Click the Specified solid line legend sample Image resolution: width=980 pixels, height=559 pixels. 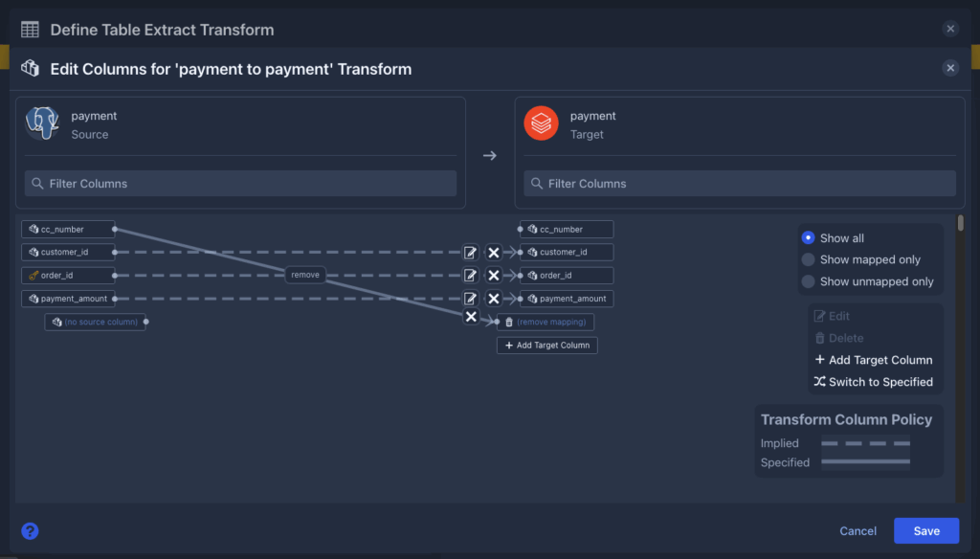(x=865, y=462)
